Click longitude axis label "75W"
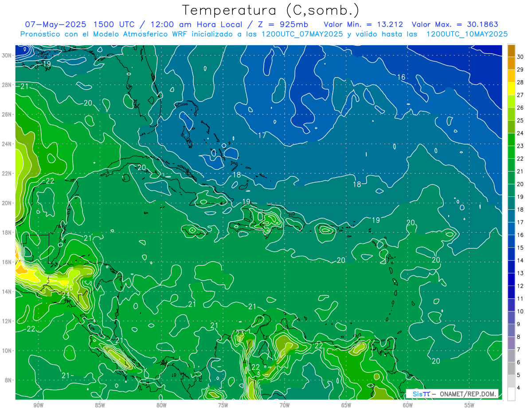The image size is (532, 411). 223,405
